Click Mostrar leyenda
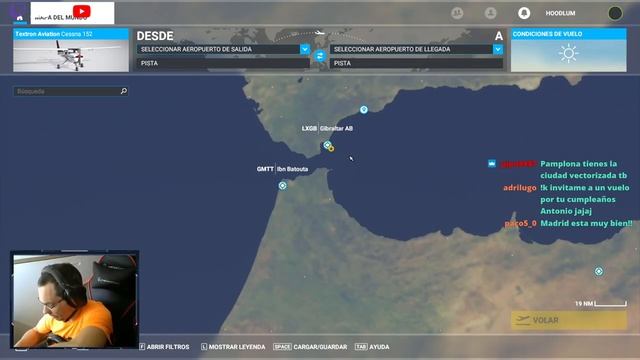The image size is (640, 360). [x=233, y=347]
